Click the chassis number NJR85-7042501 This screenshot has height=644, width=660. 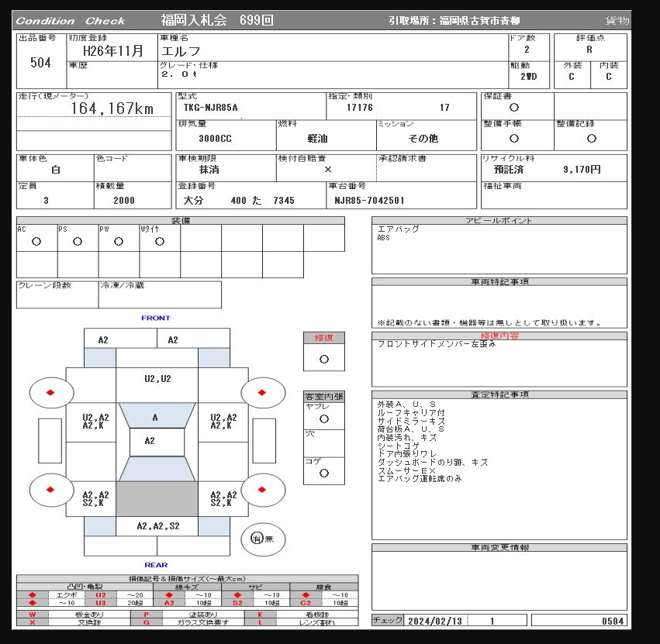coord(369,200)
